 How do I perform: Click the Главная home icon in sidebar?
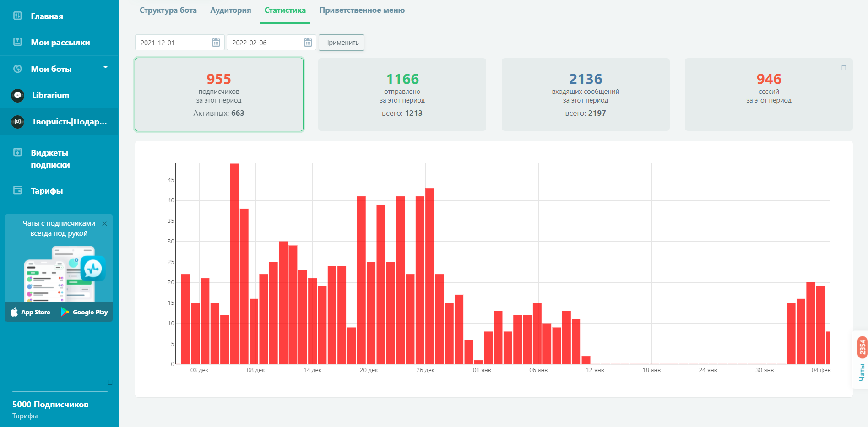pyautogui.click(x=17, y=16)
